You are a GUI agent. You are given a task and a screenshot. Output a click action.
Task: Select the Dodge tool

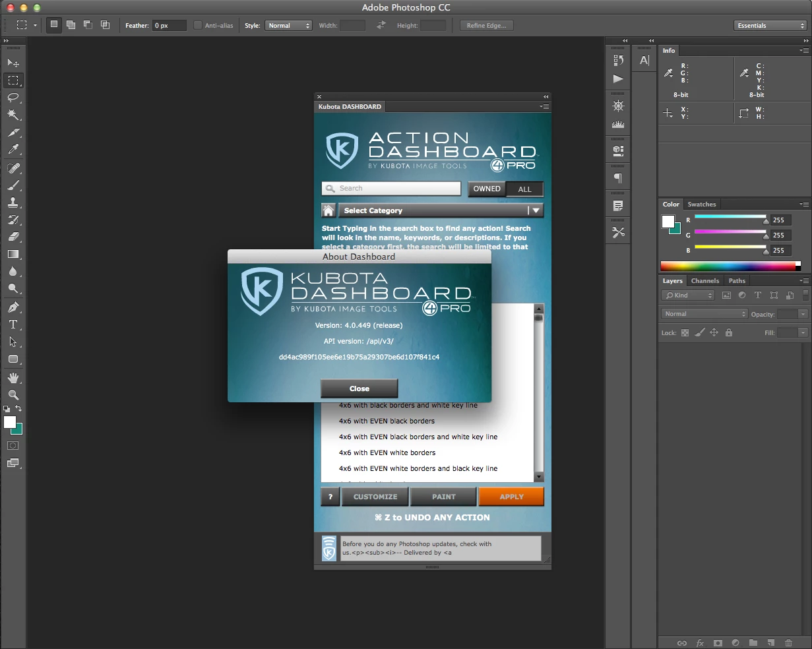(x=13, y=288)
